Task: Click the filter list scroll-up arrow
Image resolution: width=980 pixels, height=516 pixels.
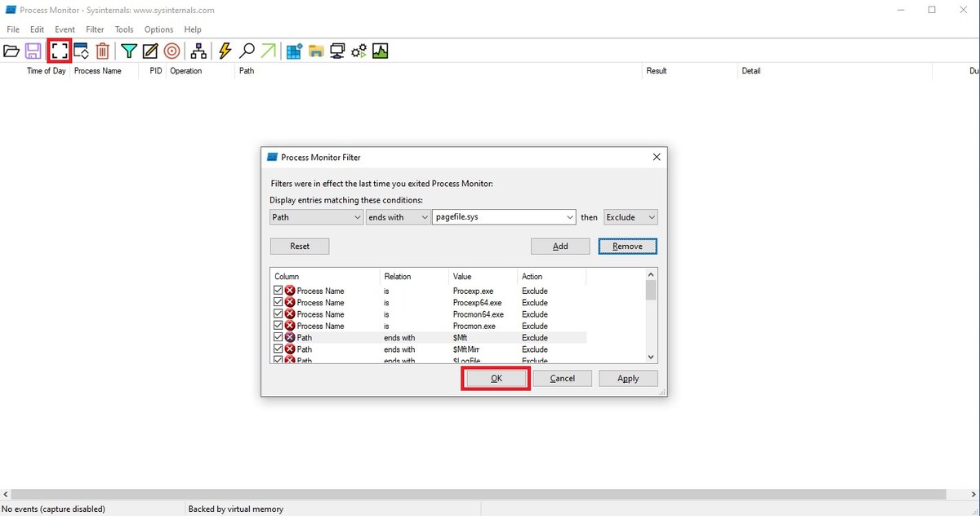Action: pos(651,275)
